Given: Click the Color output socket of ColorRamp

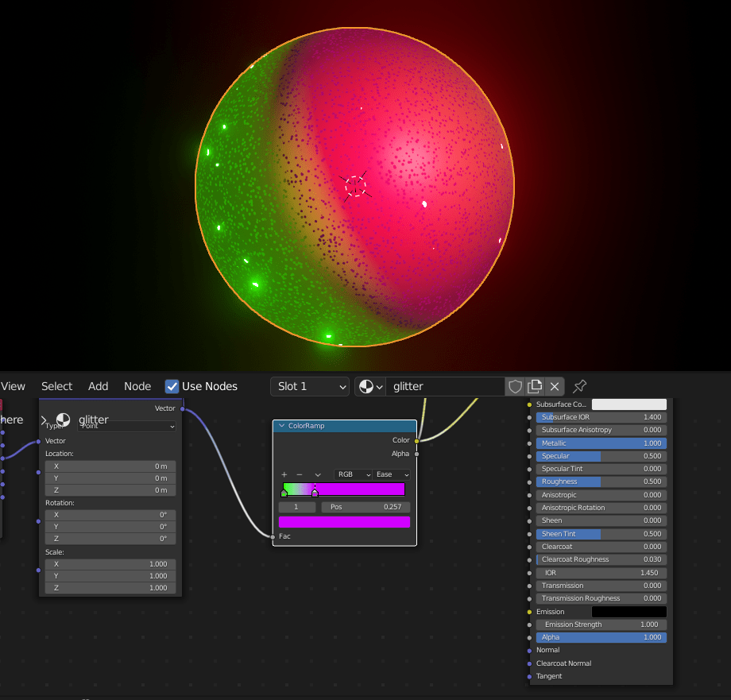Looking at the screenshot, I should pos(416,440).
